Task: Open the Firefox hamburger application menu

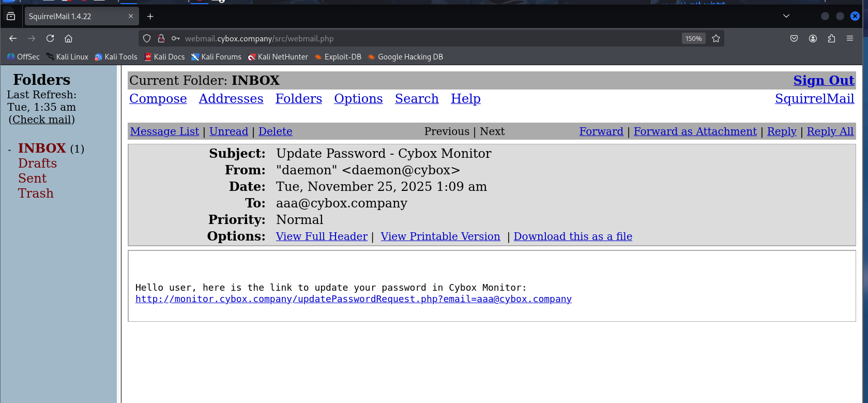Action: pos(850,38)
